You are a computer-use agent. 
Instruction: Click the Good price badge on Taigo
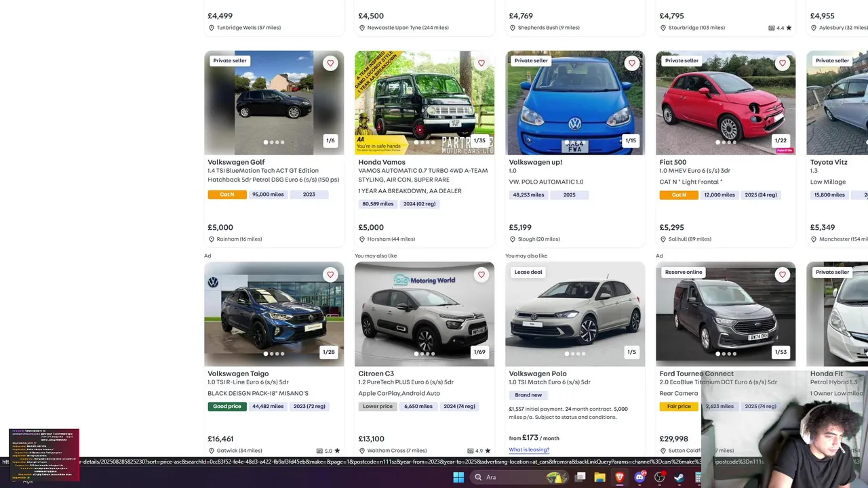[227, 406]
